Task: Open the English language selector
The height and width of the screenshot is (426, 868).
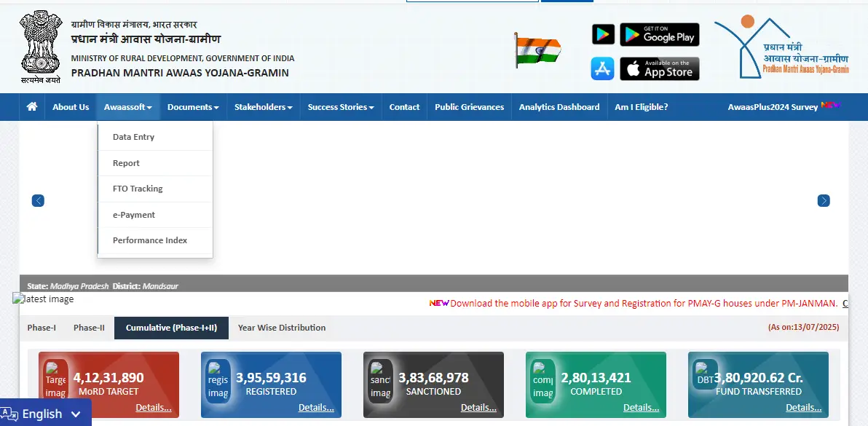Action: (x=45, y=414)
